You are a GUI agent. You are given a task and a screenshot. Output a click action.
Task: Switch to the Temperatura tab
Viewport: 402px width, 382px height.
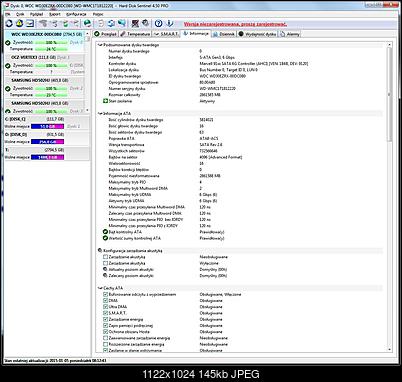[x=135, y=34]
